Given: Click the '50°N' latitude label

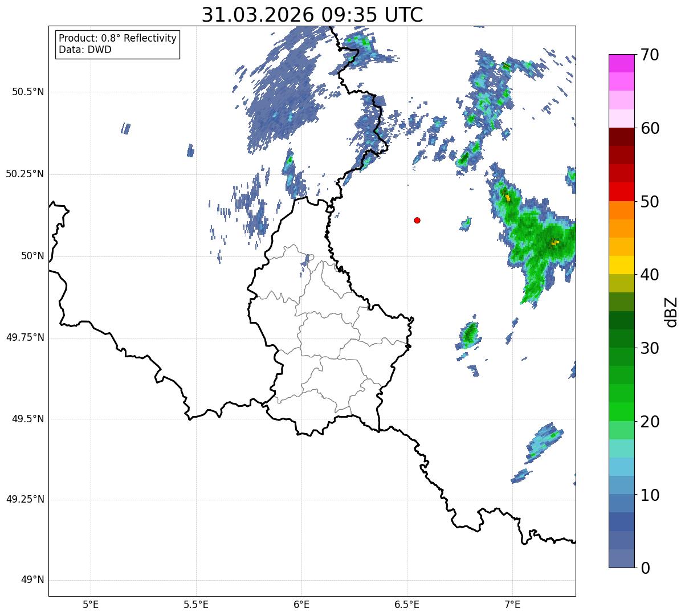Looking at the screenshot, I should 32,256.
